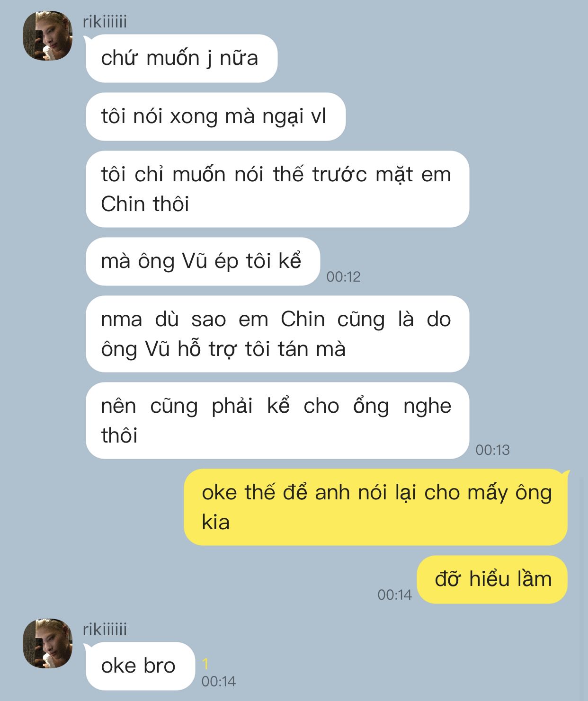Open rikiiiiii's top profile avatar
This screenshot has height=701, width=588.
click(48, 36)
